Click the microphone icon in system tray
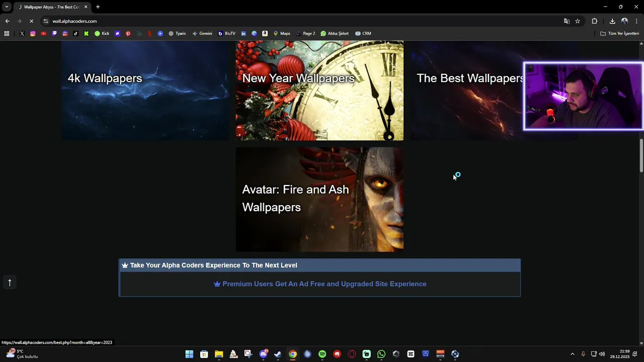644x362 pixels. click(583, 354)
